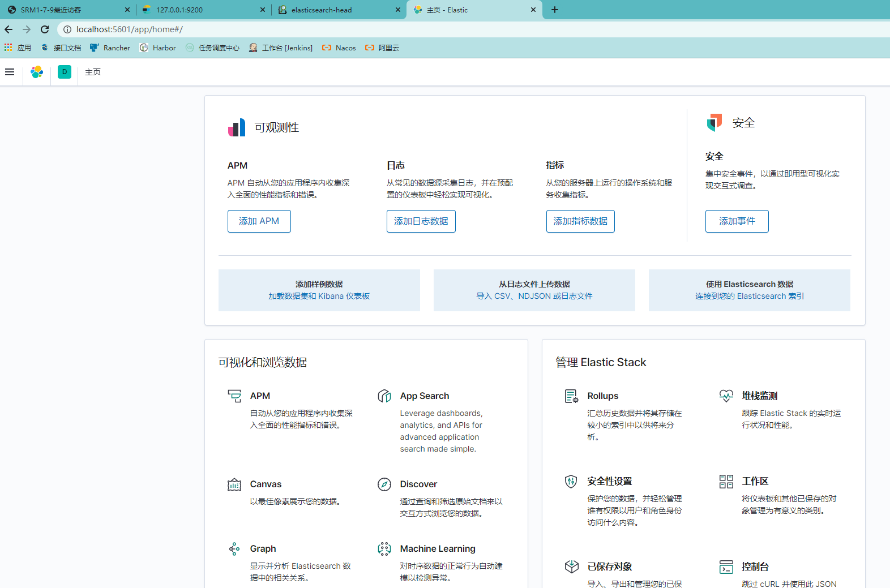
Task: Click the APM icon under visualize section
Action: pos(234,396)
